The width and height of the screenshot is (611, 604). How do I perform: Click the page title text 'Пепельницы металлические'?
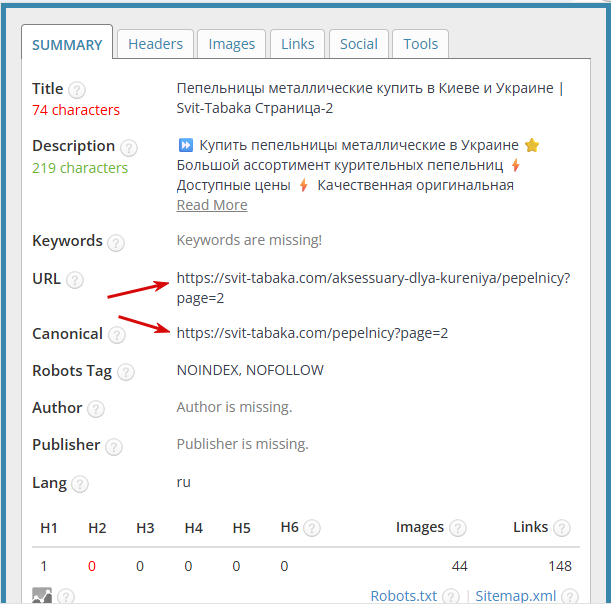[x=275, y=88]
